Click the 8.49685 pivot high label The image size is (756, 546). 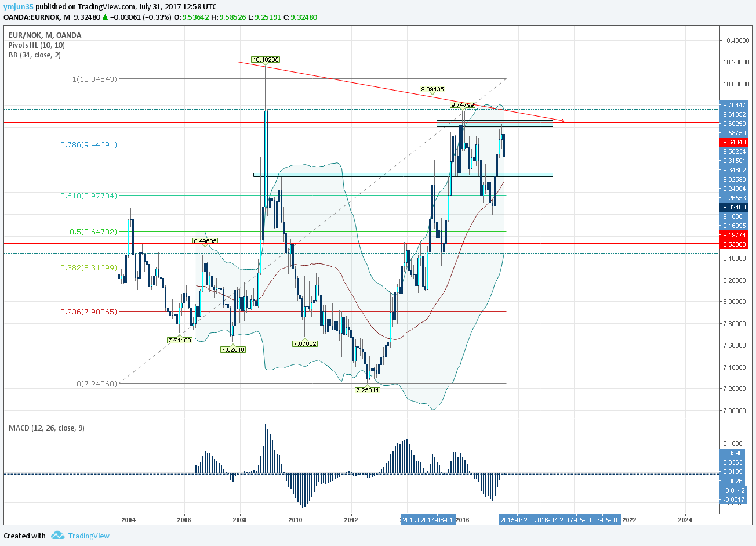(205, 241)
